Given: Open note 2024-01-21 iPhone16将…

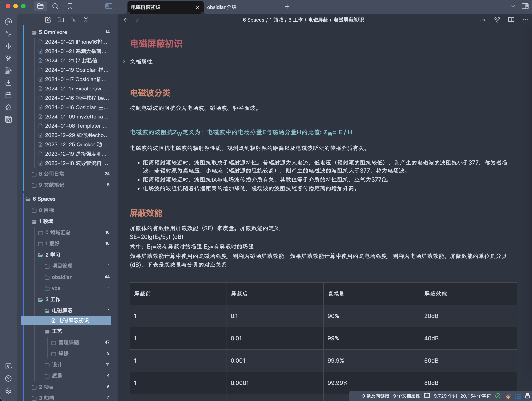Looking at the screenshot, I should pyautogui.click(x=74, y=42).
